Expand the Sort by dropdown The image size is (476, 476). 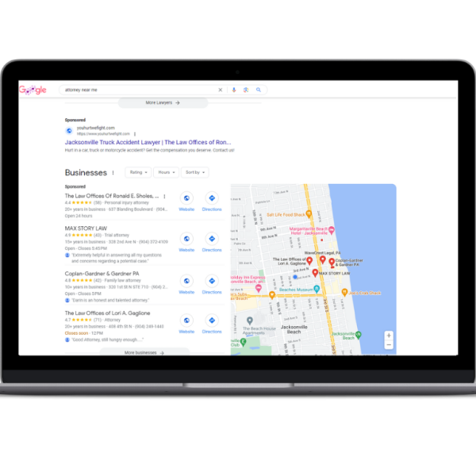[x=195, y=172]
